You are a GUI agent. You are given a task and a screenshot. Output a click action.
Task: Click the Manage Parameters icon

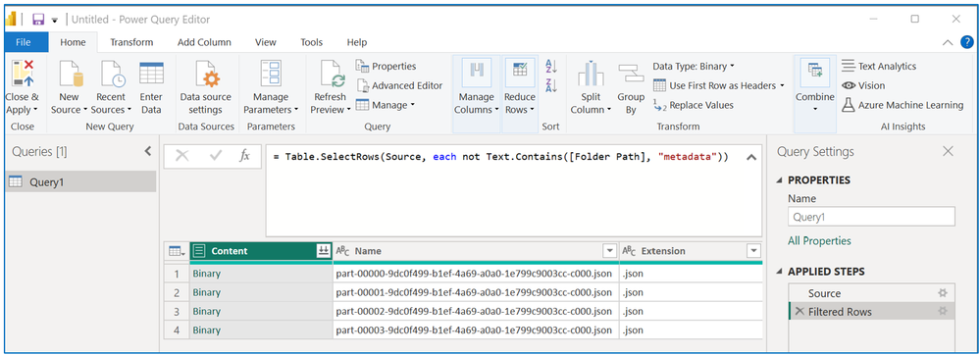click(272, 74)
